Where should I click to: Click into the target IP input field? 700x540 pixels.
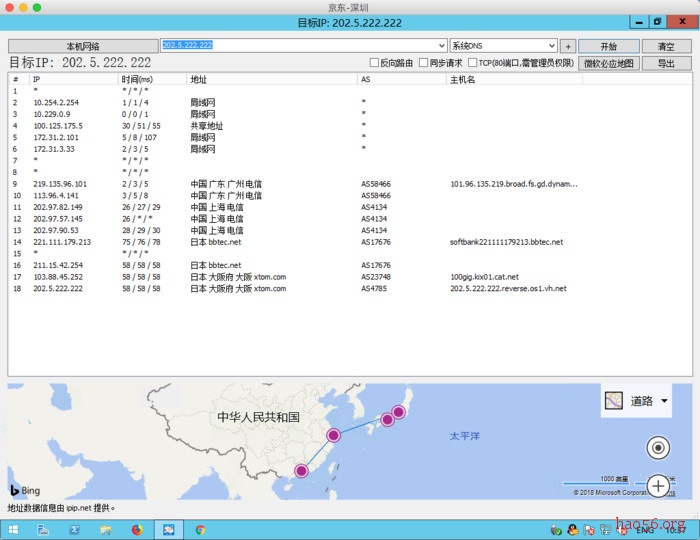[x=299, y=46]
